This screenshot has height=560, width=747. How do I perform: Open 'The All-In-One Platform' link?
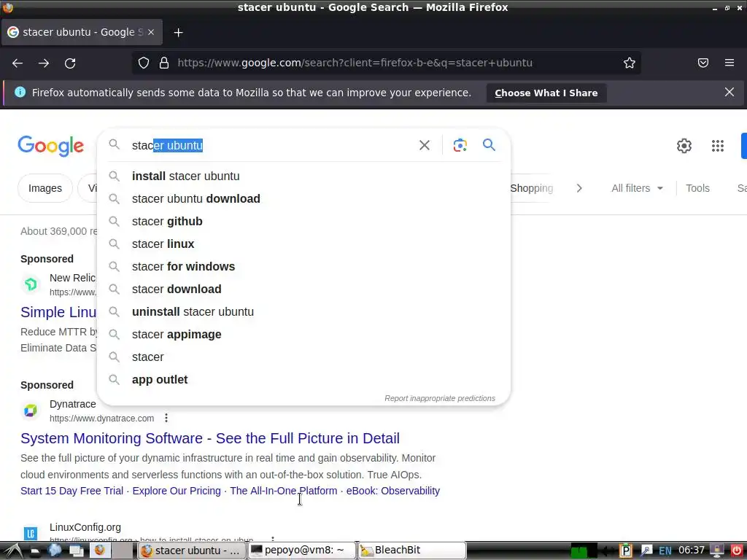(284, 491)
